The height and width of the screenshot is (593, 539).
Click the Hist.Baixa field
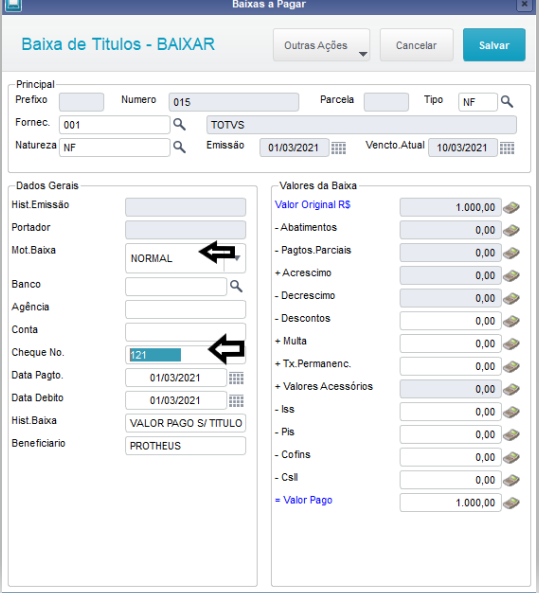[185, 423]
